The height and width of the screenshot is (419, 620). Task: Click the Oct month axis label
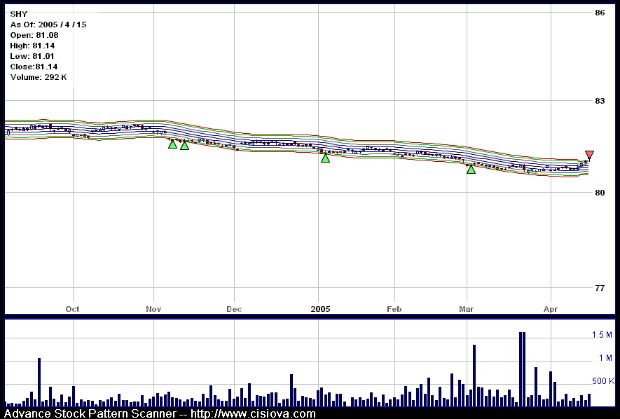coord(72,309)
